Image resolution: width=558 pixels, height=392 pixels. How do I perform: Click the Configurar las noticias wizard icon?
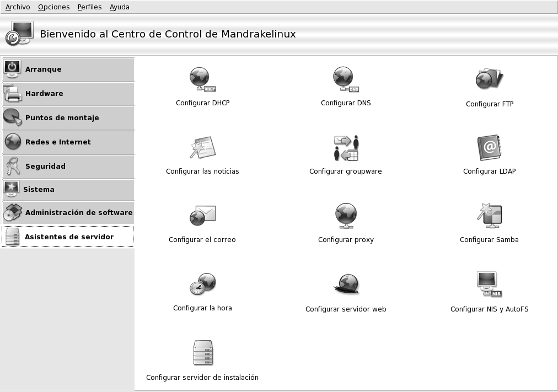(x=202, y=147)
